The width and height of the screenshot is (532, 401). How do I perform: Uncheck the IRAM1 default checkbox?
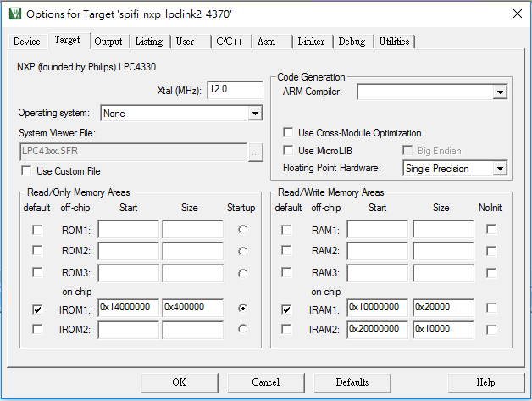[x=286, y=309]
